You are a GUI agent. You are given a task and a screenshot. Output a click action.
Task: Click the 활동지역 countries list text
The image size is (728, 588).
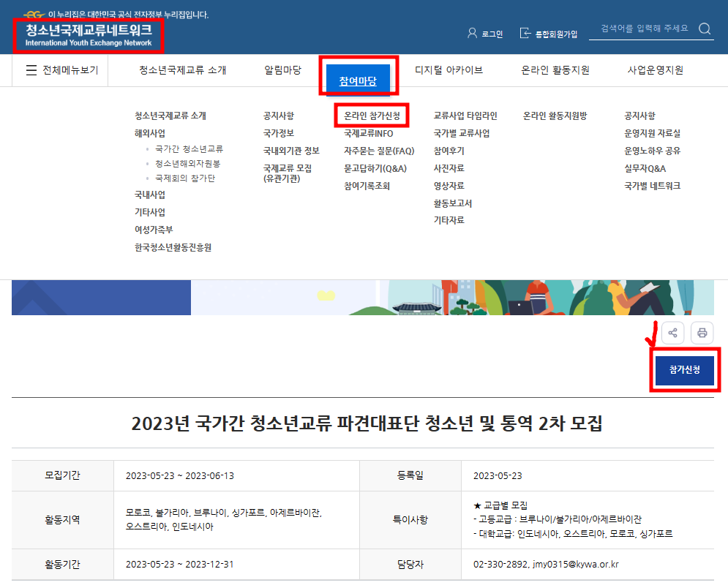[x=224, y=520]
